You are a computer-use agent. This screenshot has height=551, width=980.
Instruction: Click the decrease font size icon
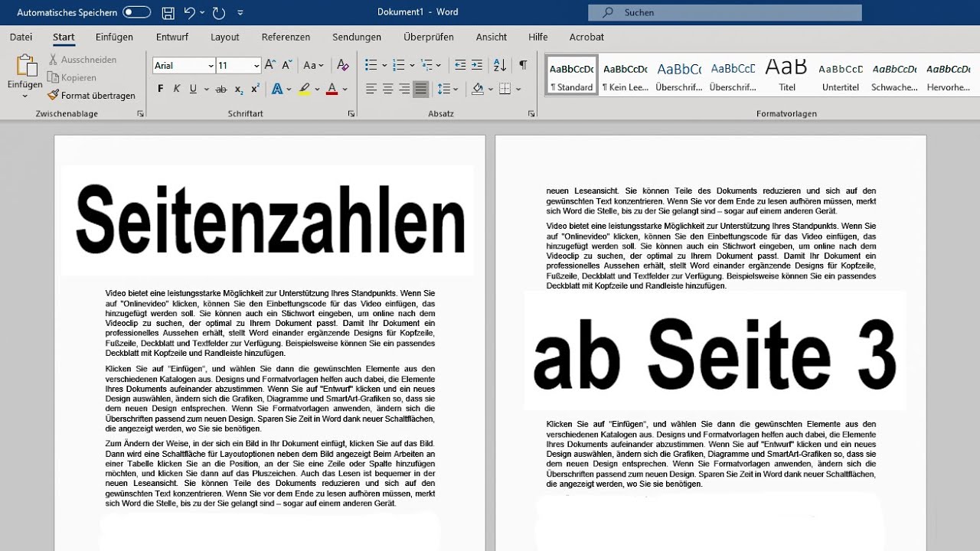tap(287, 66)
